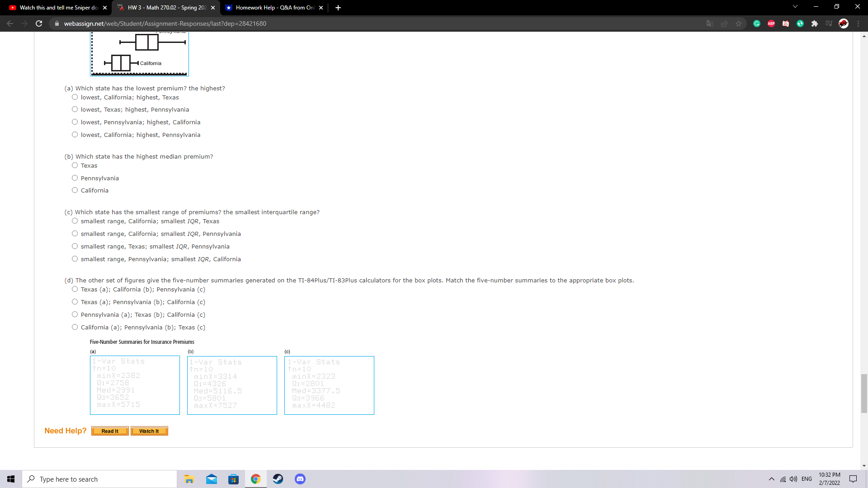The height and width of the screenshot is (488, 868).
Task: Click inside the Type here to search field
Action: click(x=99, y=479)
